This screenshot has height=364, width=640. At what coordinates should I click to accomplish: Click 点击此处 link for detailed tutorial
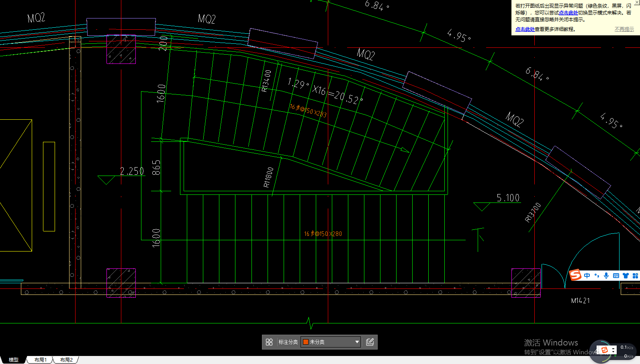coord(525,29)
